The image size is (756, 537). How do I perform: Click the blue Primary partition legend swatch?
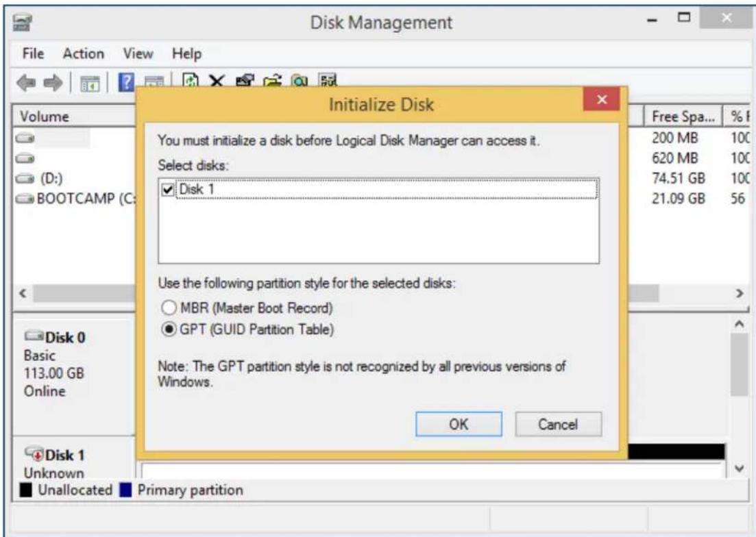(x=126, y=490)
